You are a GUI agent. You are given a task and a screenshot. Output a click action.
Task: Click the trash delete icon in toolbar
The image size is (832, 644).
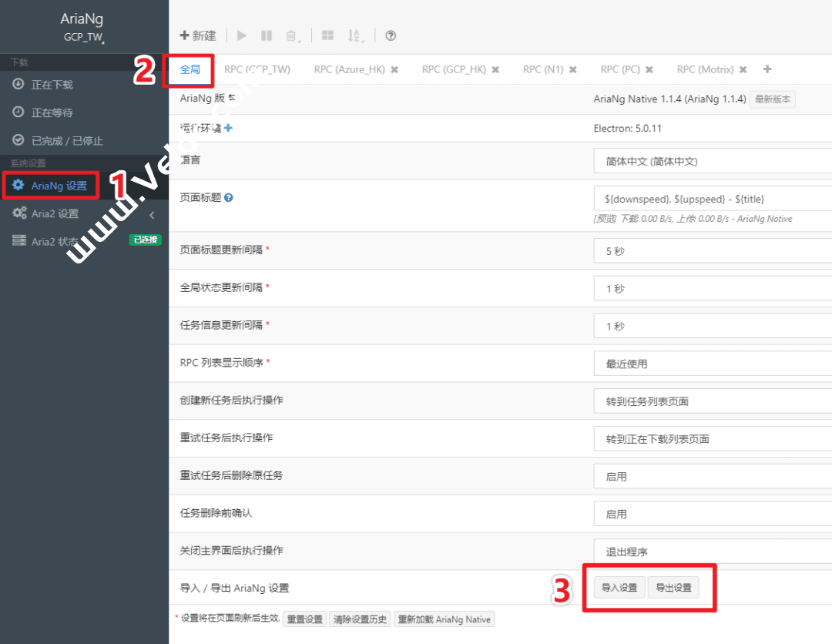point(293,35)
